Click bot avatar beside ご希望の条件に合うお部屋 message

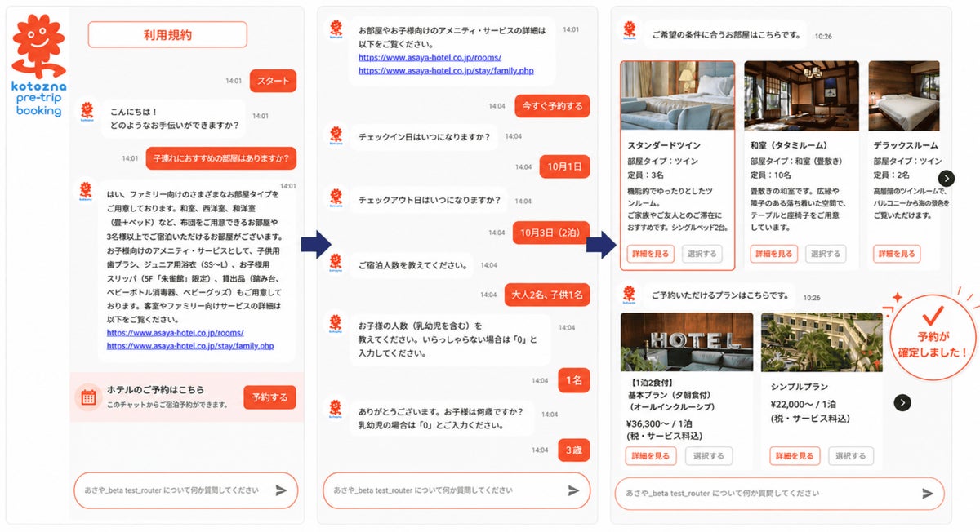pos(630,31)
